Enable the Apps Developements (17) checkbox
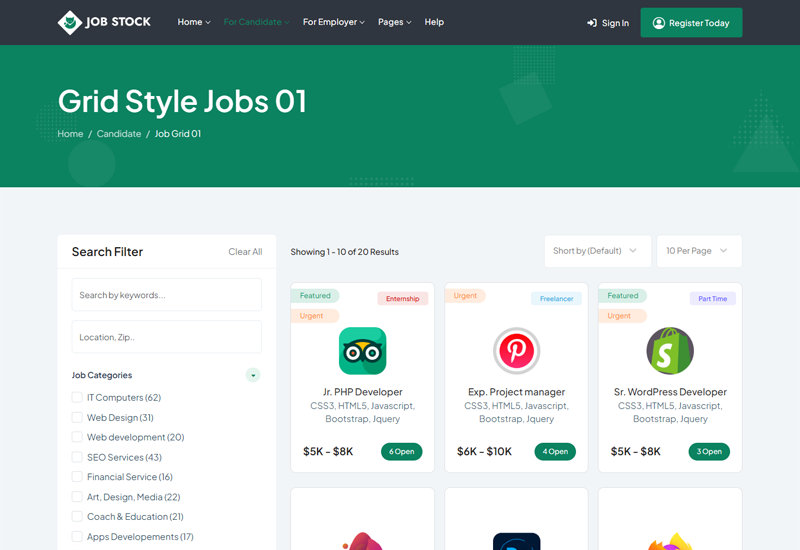This screenshot has width=800, height=550. tap(77, 536)
